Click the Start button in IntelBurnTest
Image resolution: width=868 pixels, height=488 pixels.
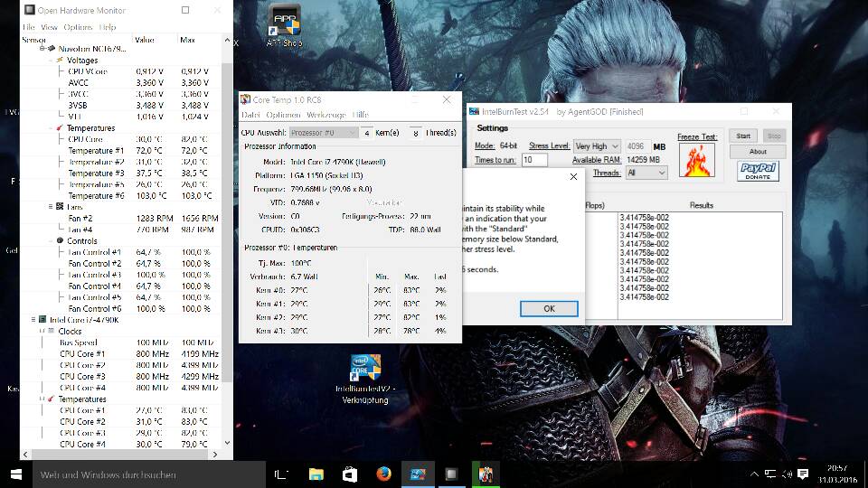click(x=743, y=136)
